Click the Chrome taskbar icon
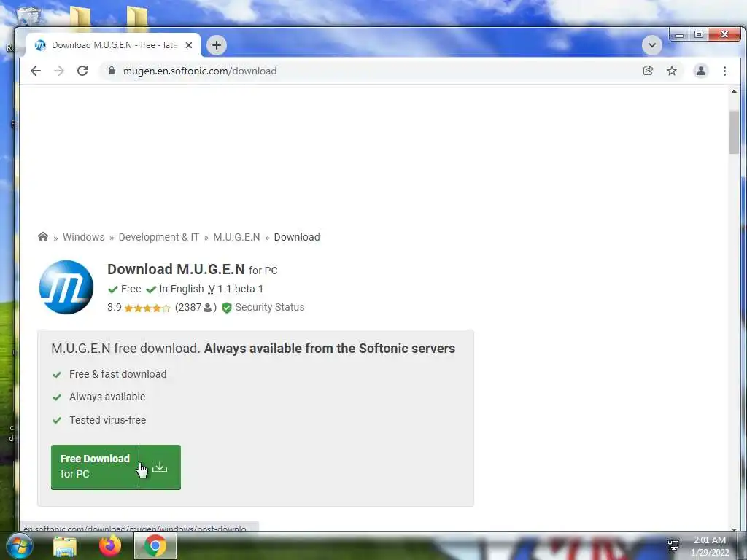This screenshot has height=560, width=747. pyautogui.click(x=155, y=545)
